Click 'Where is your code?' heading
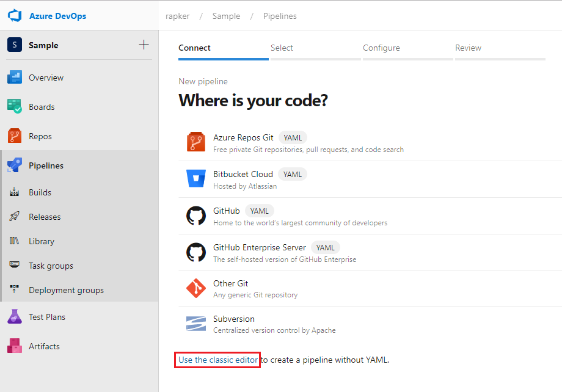This screenshot has height=392, width=562. click(253, 101)
